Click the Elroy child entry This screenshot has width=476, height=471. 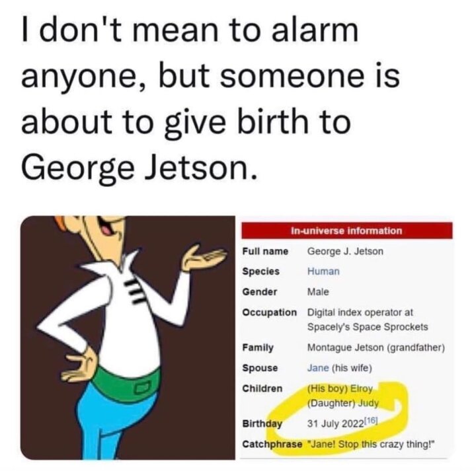tap(340, 388)
